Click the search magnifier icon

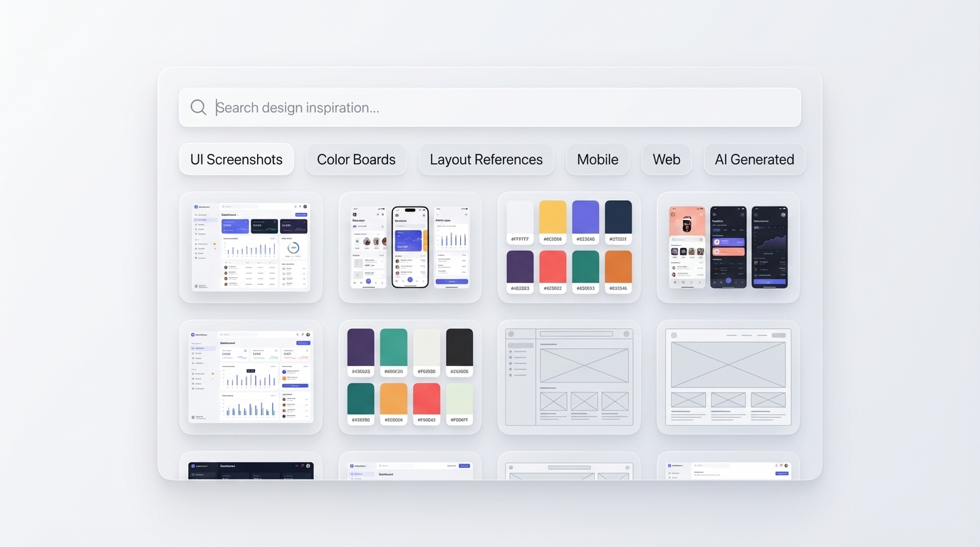(198, 107)
